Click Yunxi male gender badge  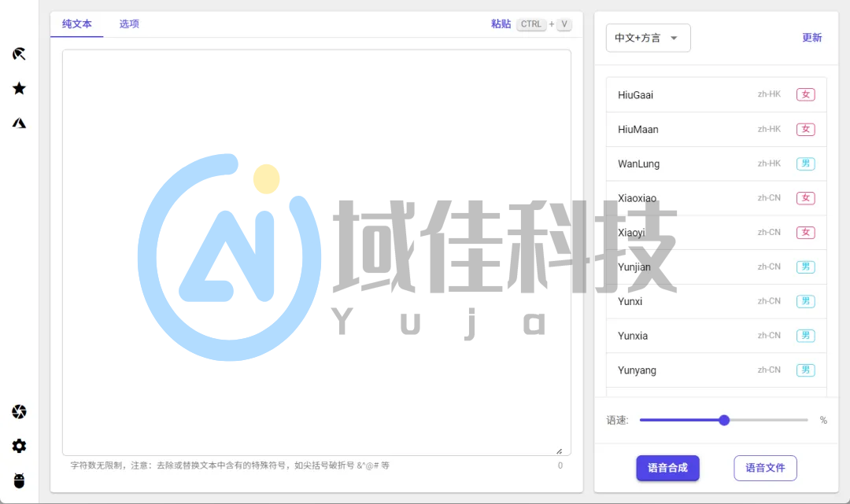806,301
